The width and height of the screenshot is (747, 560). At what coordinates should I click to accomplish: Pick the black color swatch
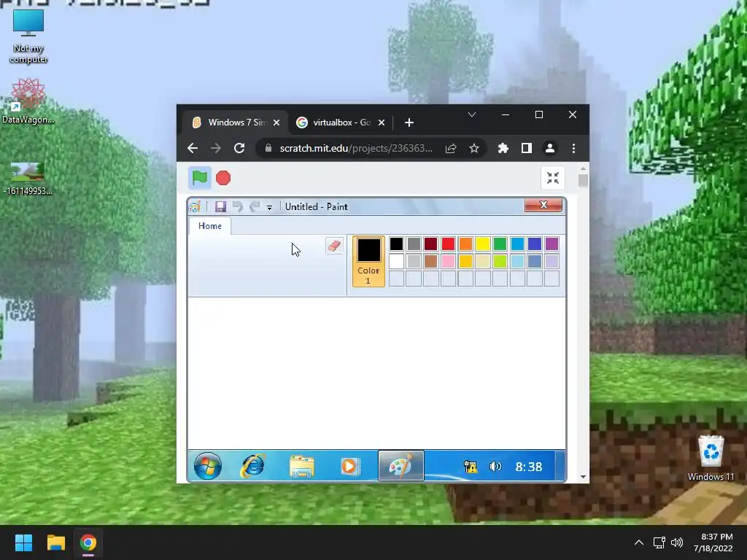396,244
